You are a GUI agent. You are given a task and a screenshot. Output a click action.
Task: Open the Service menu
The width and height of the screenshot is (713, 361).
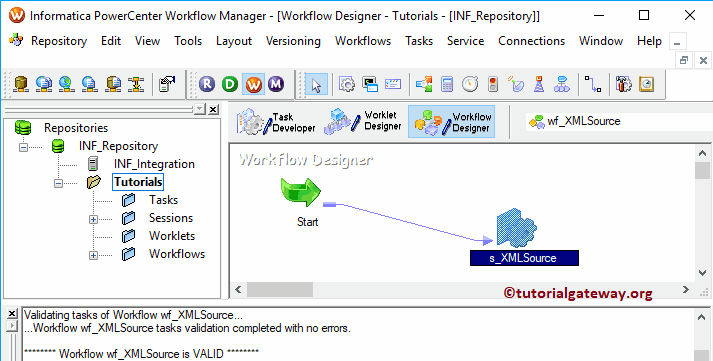[465, 41]
